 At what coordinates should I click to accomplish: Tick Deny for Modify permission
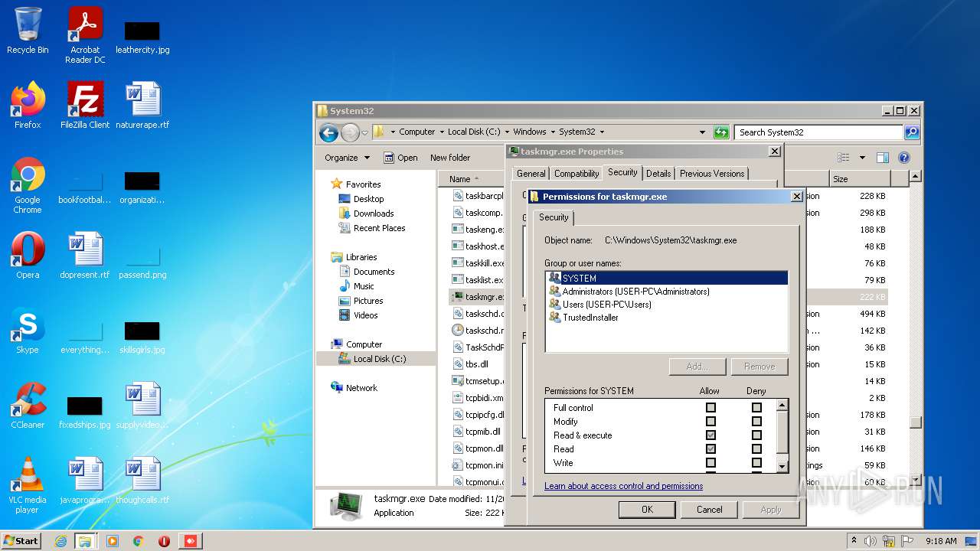756,422
